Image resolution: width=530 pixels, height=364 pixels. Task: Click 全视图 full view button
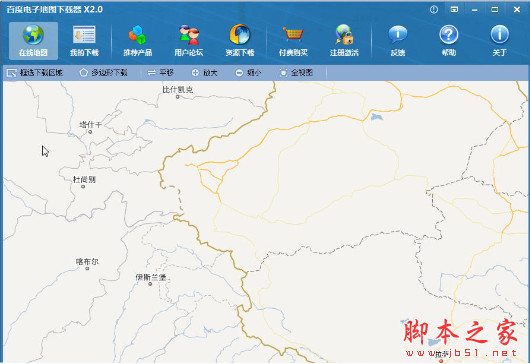(296, 73)
